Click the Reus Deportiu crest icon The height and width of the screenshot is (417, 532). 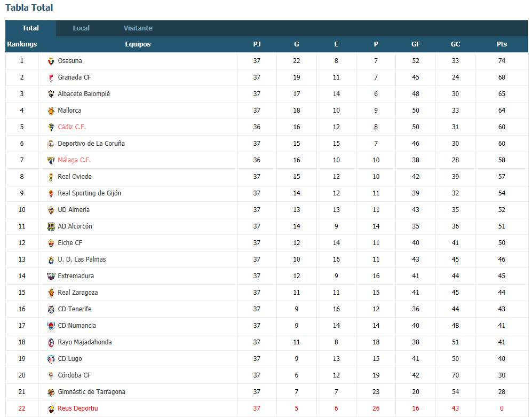point(51,408)
